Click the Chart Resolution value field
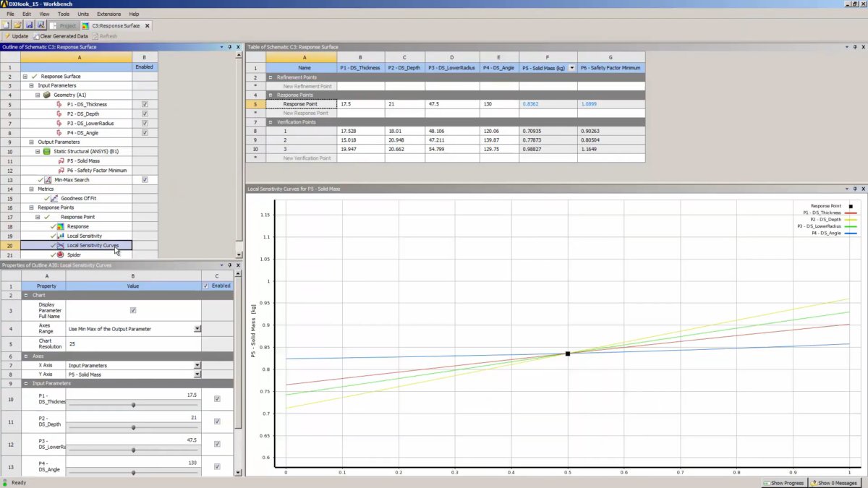Screen dimensions: 868x488 pyautogui.click(x=133, y=344)
